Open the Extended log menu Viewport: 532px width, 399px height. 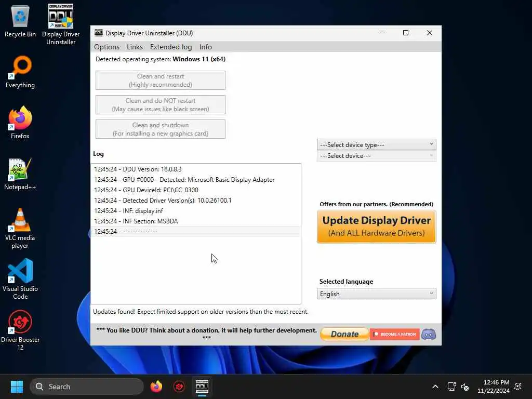point(171,47)
